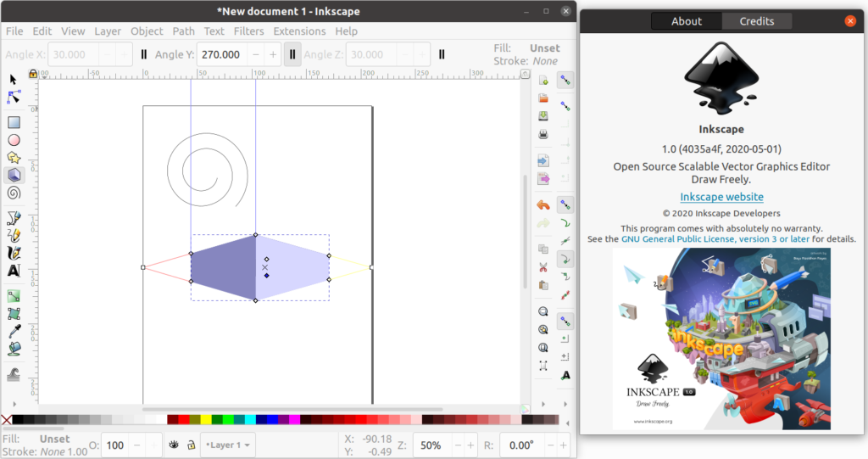Click the Export icon

pyautogui.click(x=543, y=178)
